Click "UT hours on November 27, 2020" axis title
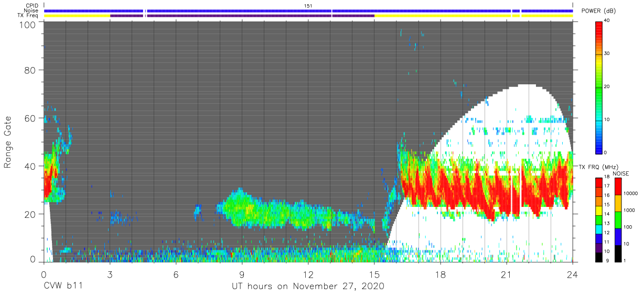 coord(308,287)
